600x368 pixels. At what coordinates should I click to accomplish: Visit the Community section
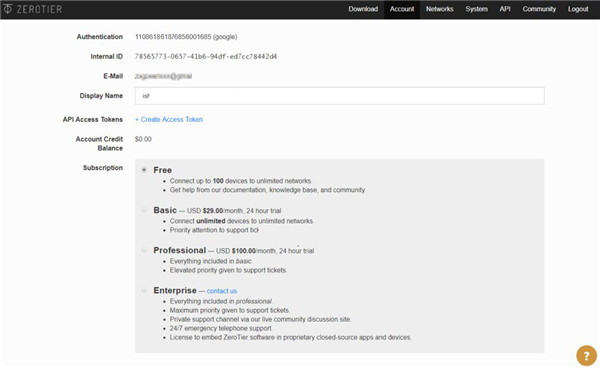(539, 9)
